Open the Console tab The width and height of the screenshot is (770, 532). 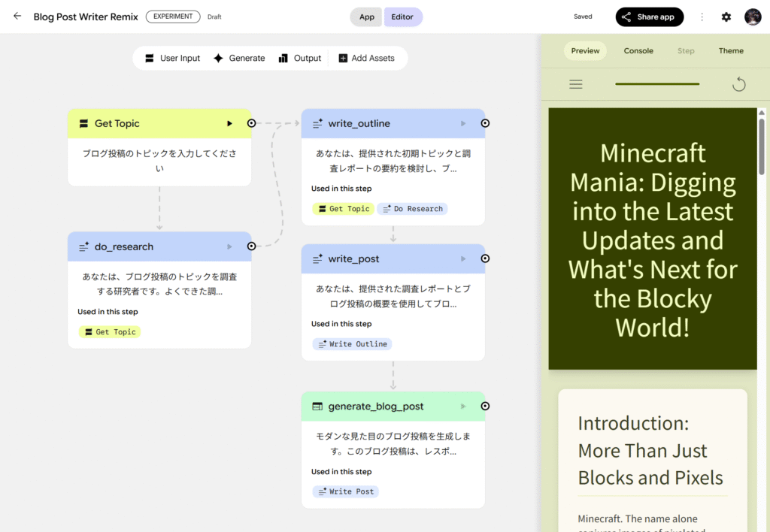638,51
